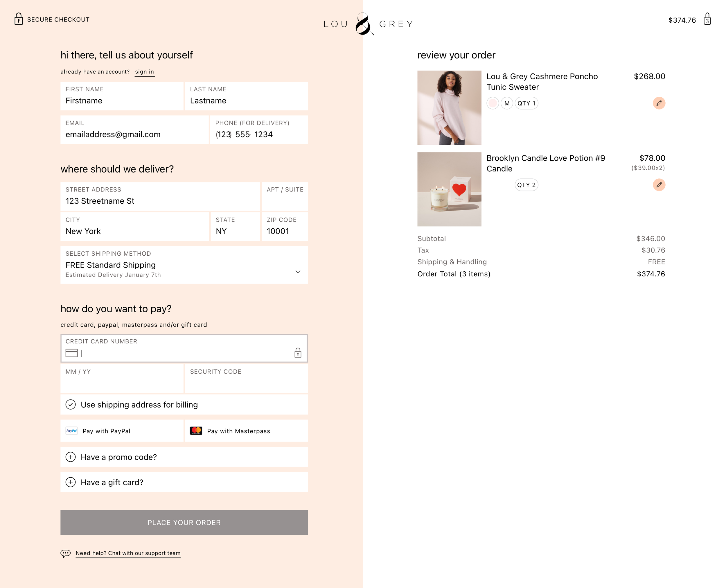This screenshot has width=726, height=588.
Task: Edit the Cashmere Poncho Tunic Sweater item
Action: tap(659, 103)
